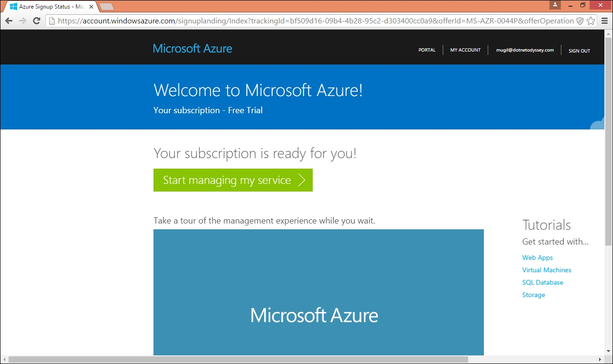Click the vertical scrollbar thumb
The width and height of the screenshot is (613, 364).
[609, 142]
